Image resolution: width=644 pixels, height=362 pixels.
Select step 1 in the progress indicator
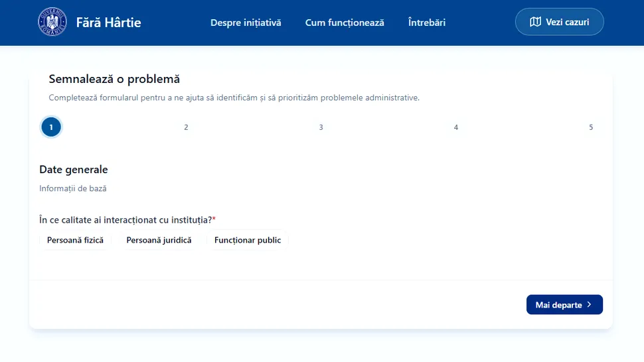[51, 127]
